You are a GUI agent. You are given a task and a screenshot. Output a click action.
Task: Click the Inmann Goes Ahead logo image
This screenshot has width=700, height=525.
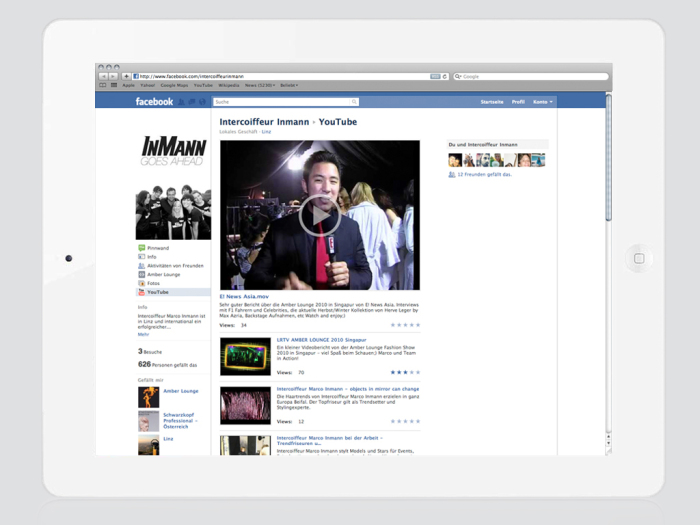coord(173,150)
